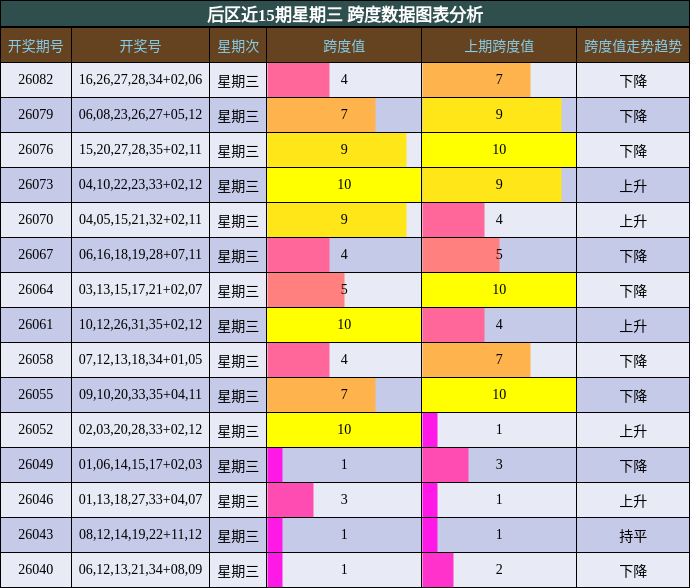Click the 上升 trend in row 26052

633,430
